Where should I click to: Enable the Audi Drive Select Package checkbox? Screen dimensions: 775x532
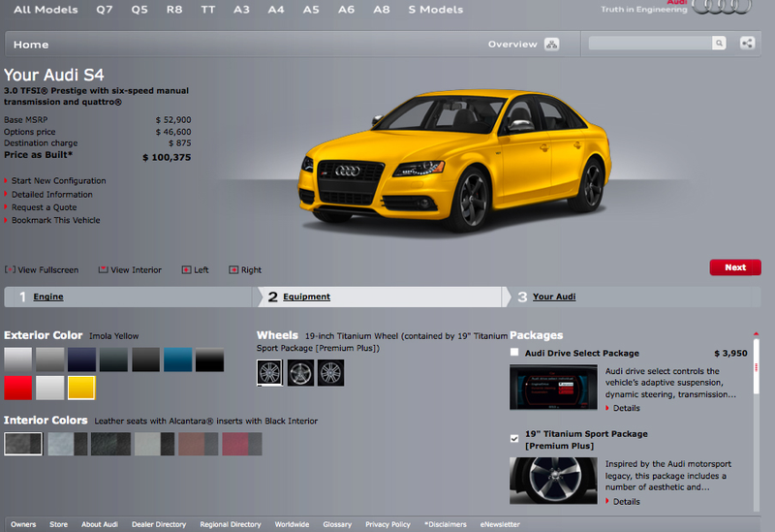pyautogui.click(x=514, y=352)
